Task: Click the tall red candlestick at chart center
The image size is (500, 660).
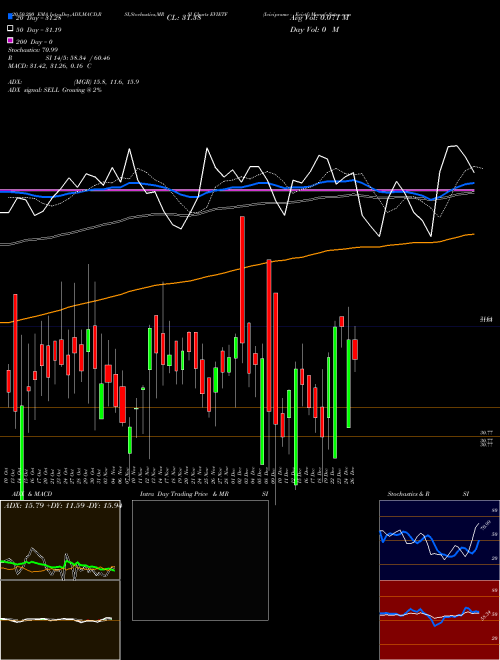Action: click(x=242, y=280)
